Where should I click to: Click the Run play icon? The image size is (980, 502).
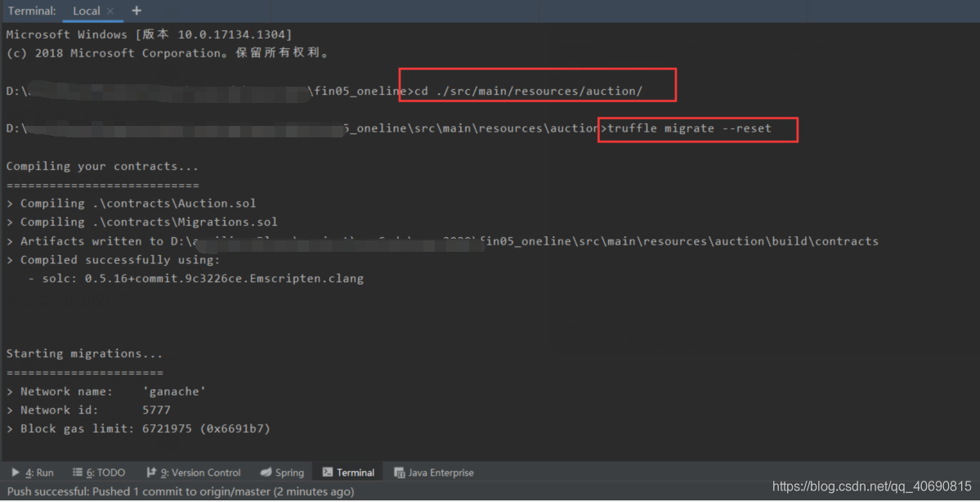pos(16,473)
